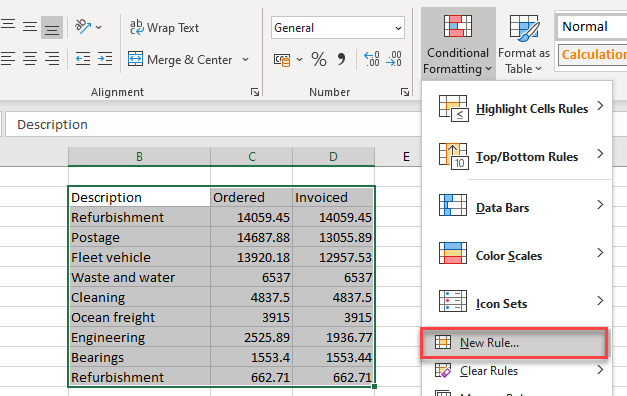Toggle bottom align button
The image size is (627, 396).
pyautogui.click(x=52, y=28)
